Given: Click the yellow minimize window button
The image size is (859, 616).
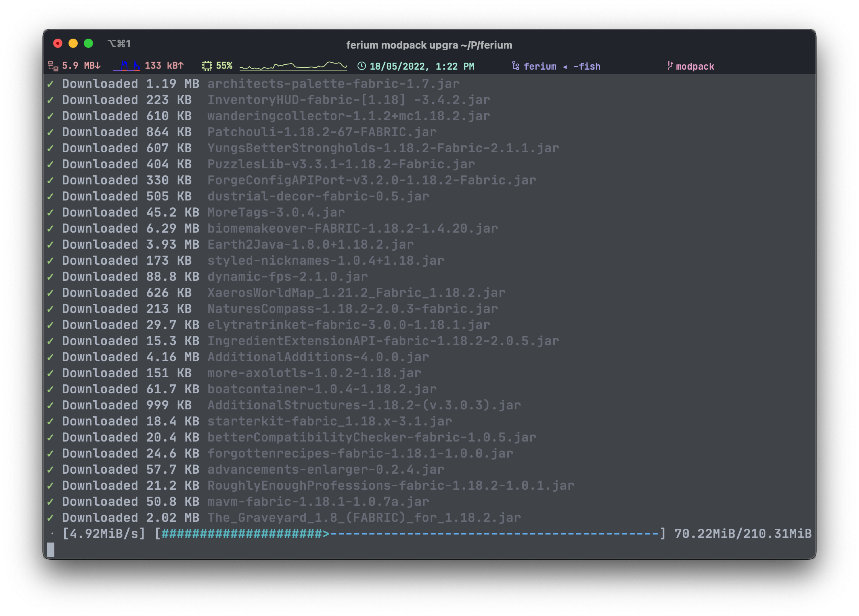Looking at the screenshot, I should tap(73, 44).
